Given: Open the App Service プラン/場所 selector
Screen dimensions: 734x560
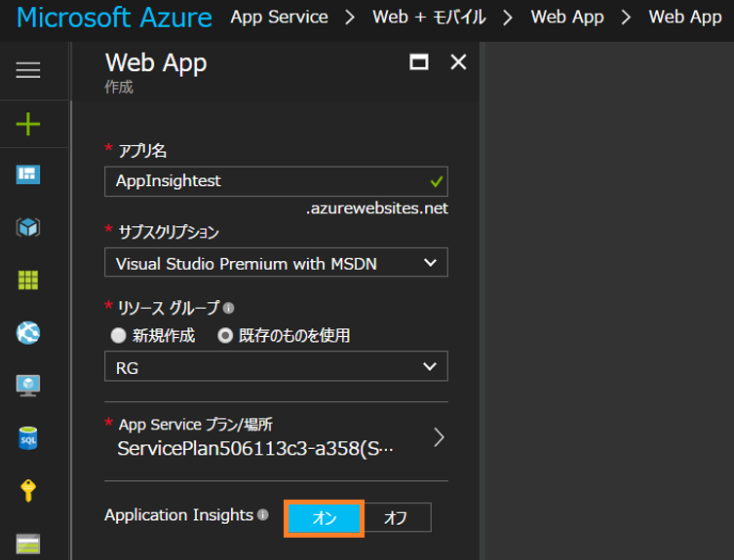Looking at the screenshot, I should click(x=276, y=438).
